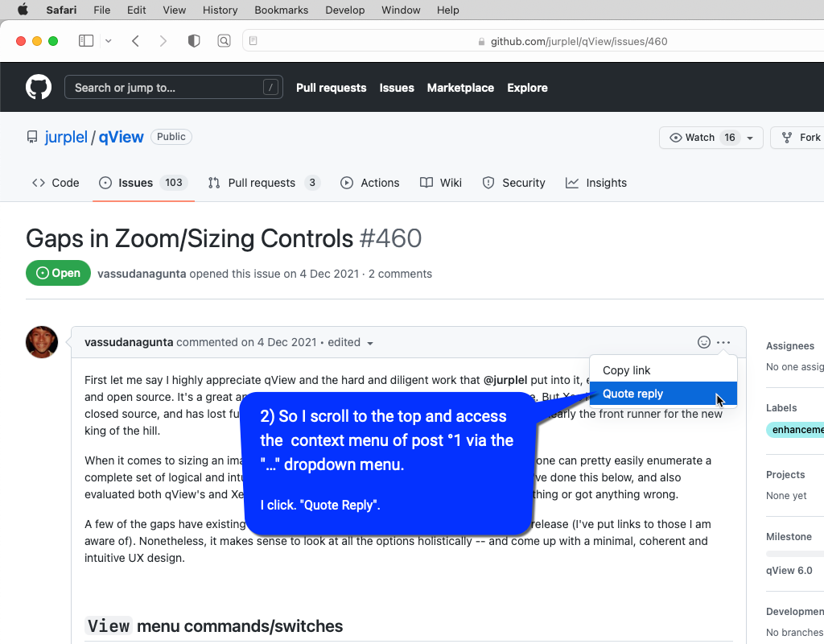This screenshot has height=644, width=824.
Task: Open the Watch dropdown arrow
Action: (750, 137)
